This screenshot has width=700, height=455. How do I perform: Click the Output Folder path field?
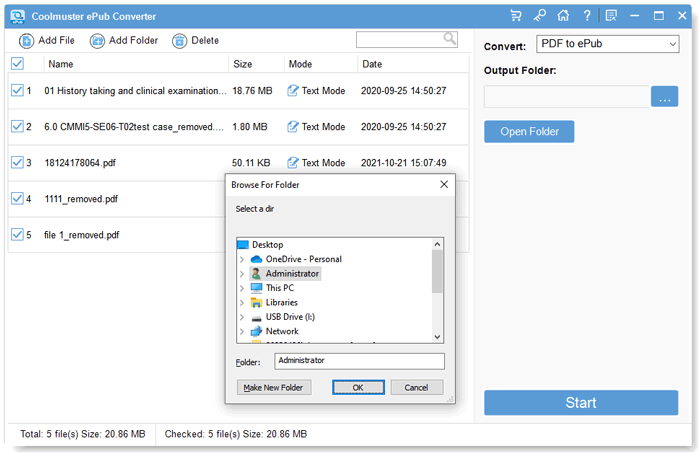coord(567,96)
